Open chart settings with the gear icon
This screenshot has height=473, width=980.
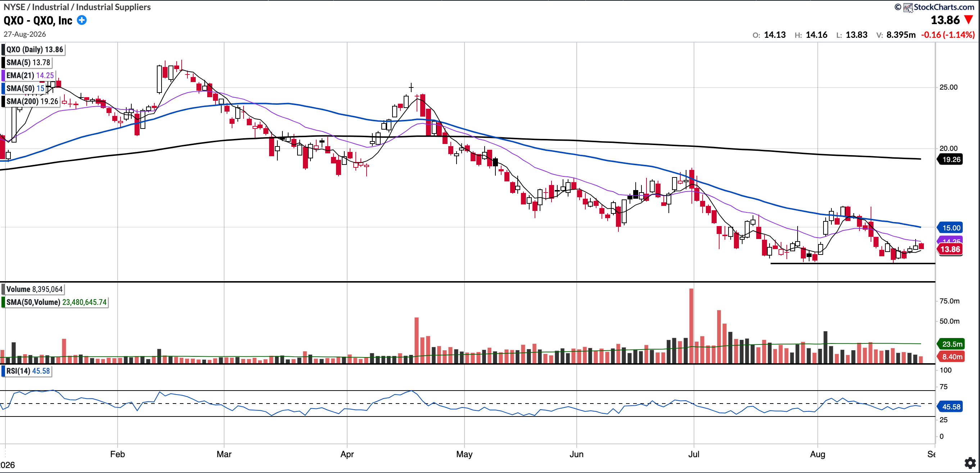tap(970, 463)
